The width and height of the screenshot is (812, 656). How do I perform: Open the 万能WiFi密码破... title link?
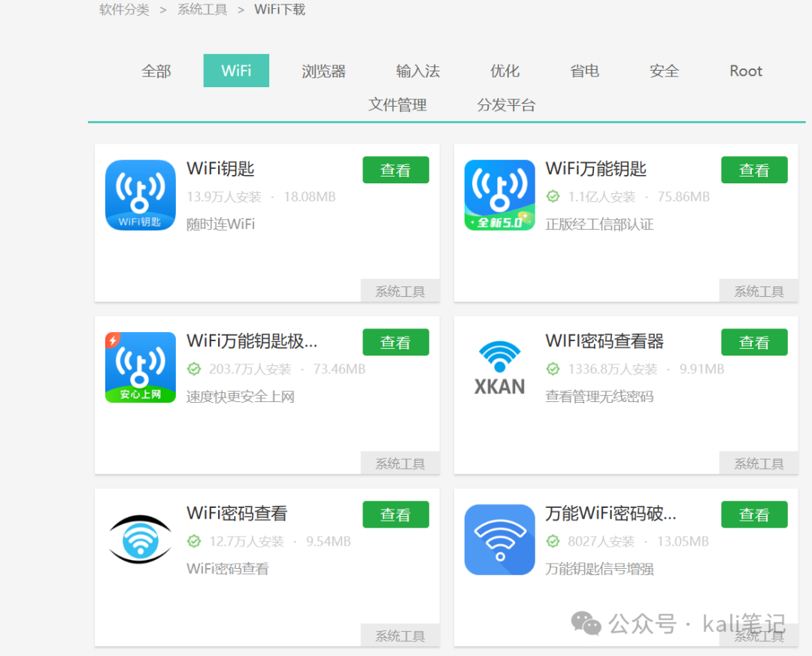(611, 514)
